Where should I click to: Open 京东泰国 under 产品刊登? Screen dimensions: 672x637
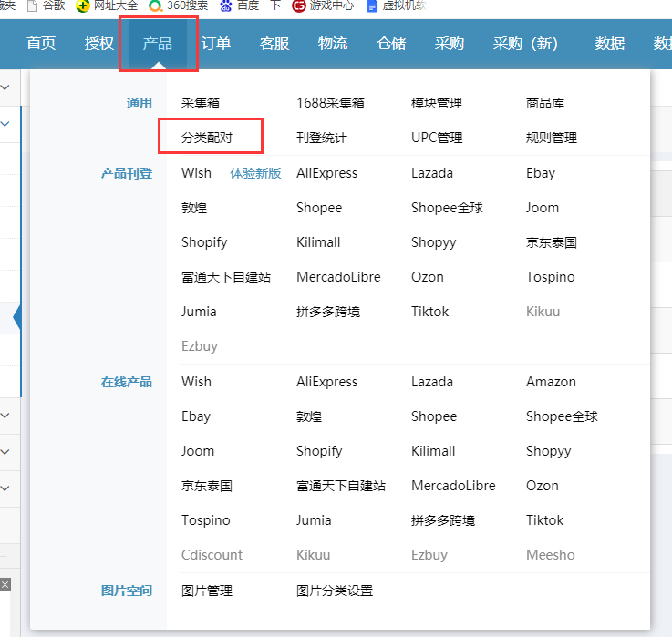tap(552, 242)
